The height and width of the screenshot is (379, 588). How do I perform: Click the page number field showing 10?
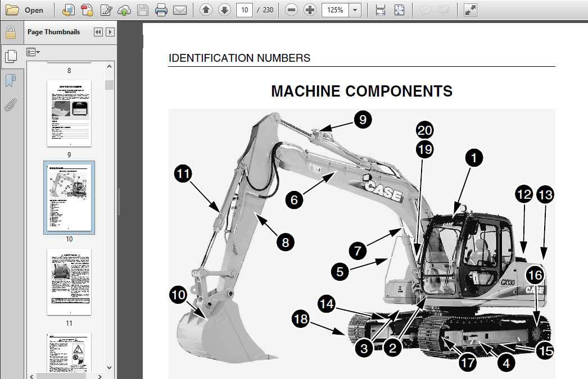coord(245,10)
